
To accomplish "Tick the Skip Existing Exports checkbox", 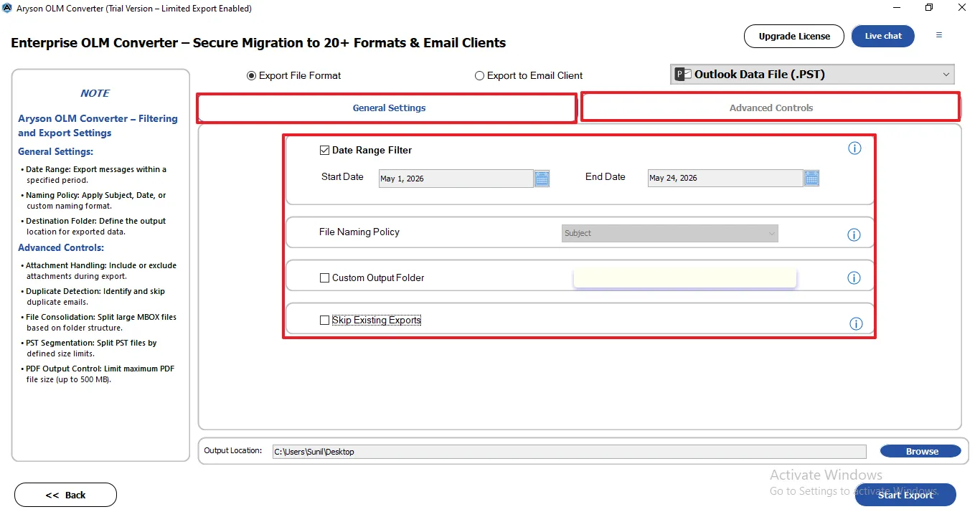I will [324, 321].
